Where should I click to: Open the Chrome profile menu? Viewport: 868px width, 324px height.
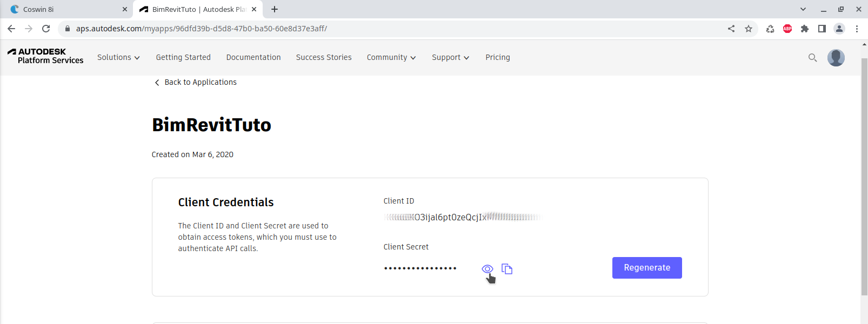(839, 29)
